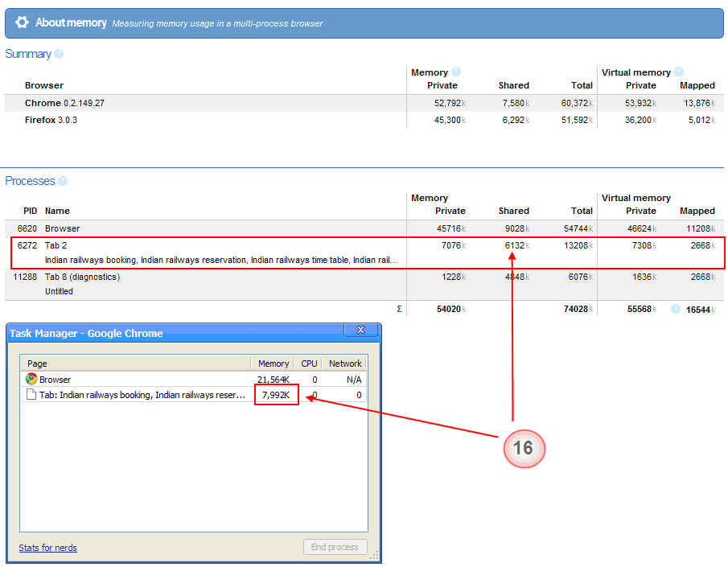Click the page icon of the Tab row
Viewport: 728px width, 567px height.
[x=31, y=395]
